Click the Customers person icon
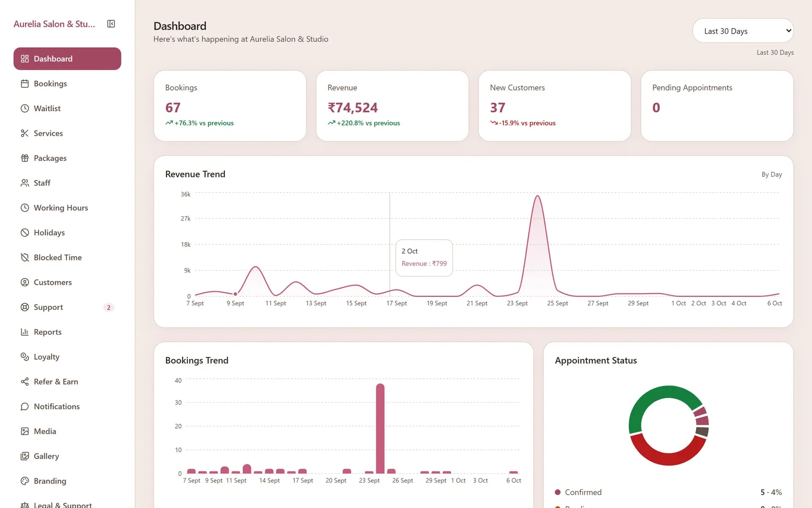The image size is (812, 508). tap(25, 282)
